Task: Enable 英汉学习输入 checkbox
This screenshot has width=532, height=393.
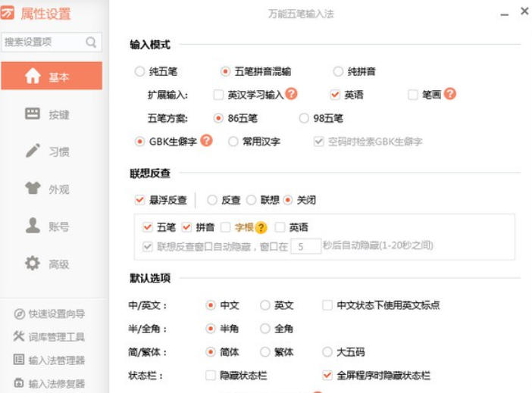Action: (x=218, y=95)
